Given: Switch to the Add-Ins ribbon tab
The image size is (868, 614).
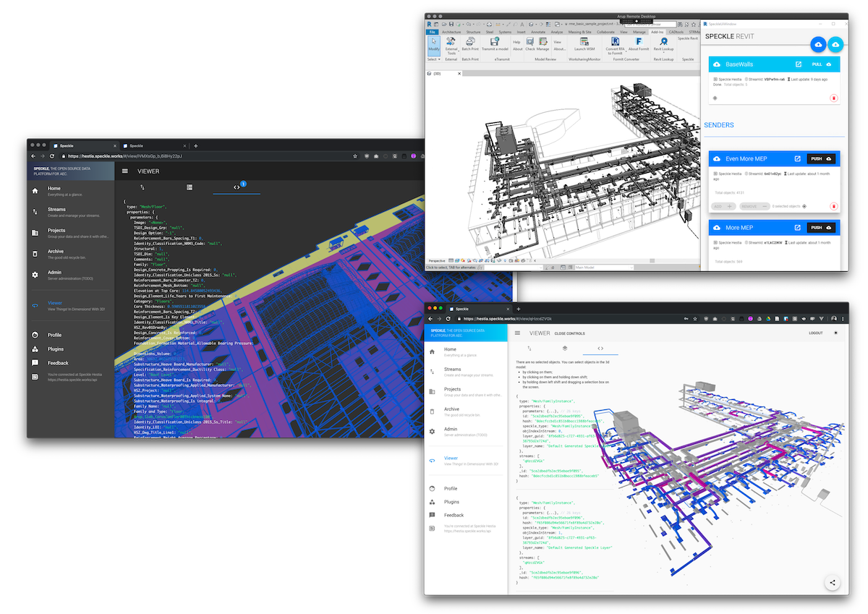Looking at the screenshot, I should point(658,32).
